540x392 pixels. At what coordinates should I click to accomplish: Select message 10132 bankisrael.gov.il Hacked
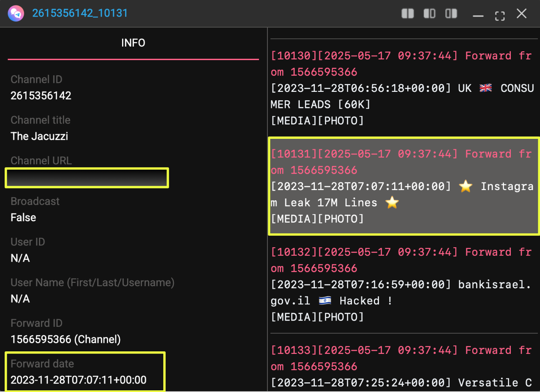402,284
